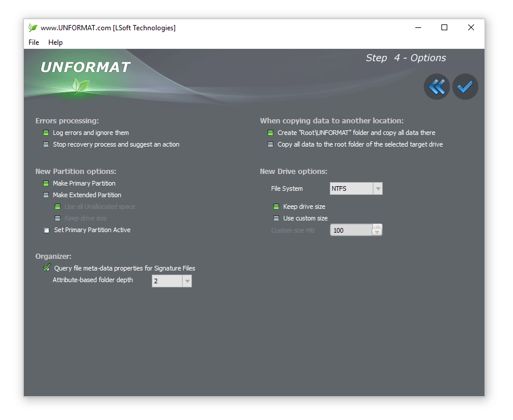Click the When copying data heading
Screen dimensions: 513x420
[x=332, y=120]
